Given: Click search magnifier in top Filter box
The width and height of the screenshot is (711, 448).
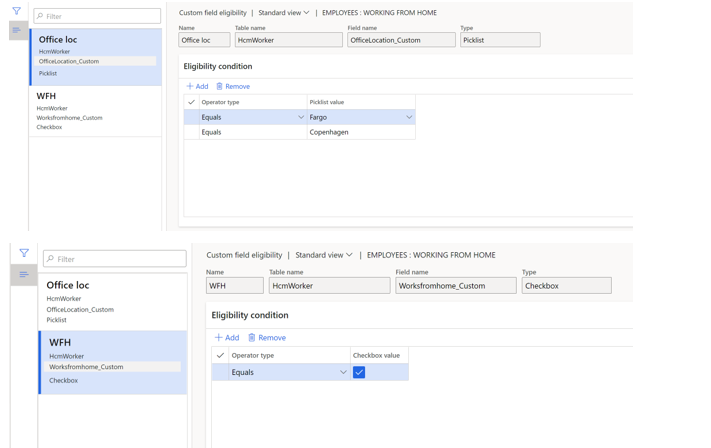Looking at the screenshot, I should 40,16.
